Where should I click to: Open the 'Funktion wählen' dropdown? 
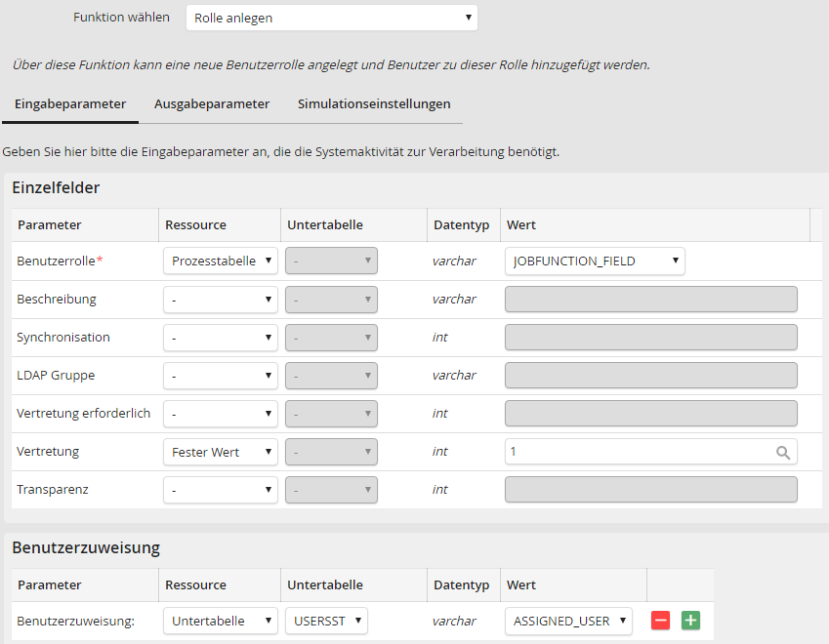pos(331,18)
